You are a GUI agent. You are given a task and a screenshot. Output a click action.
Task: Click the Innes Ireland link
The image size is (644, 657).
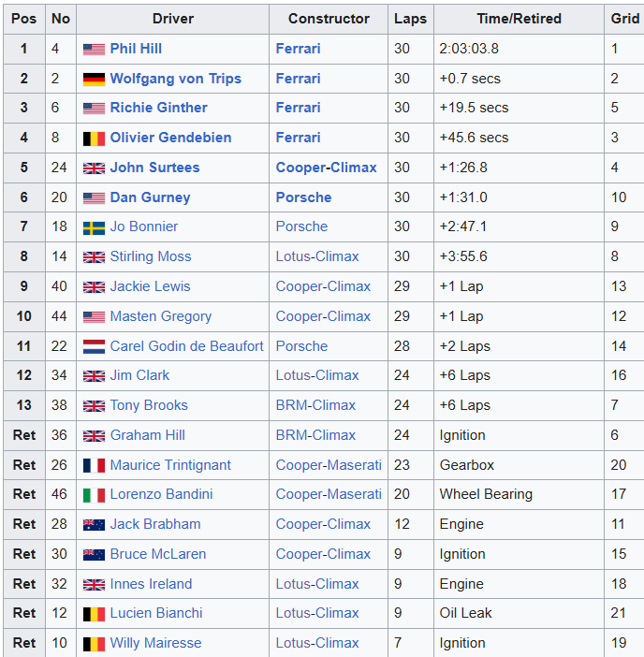151,584
